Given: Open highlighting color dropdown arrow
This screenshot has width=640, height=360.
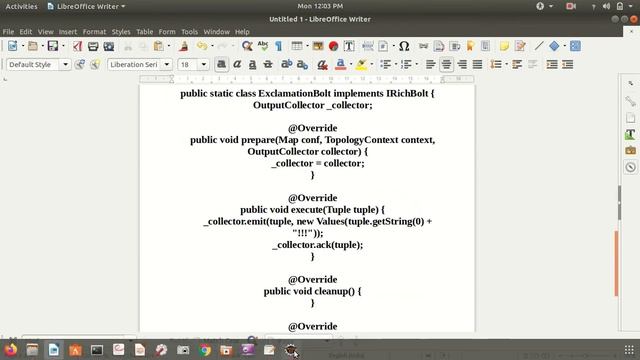Looking at the screenshot, I should click(x=371, y=64).
